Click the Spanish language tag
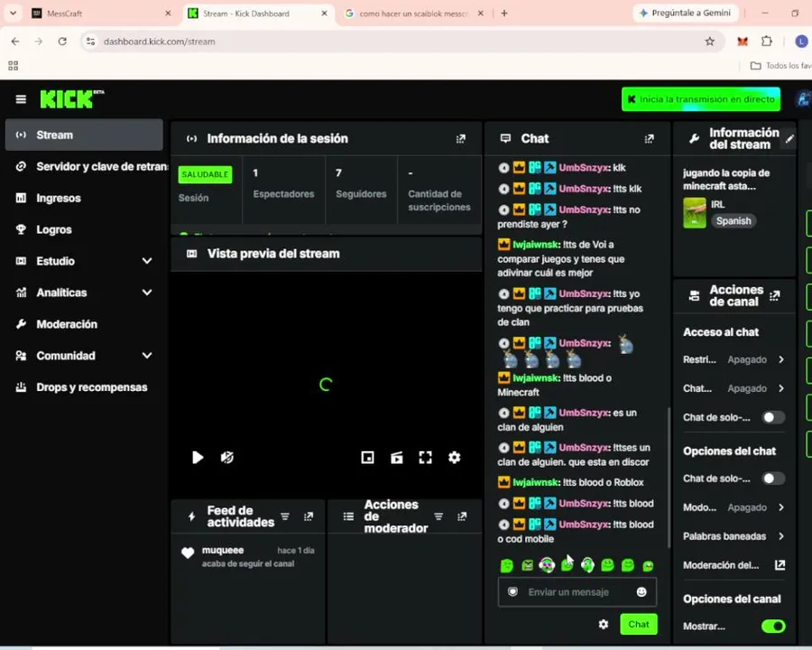812x650 pixels. click(734, 221)
